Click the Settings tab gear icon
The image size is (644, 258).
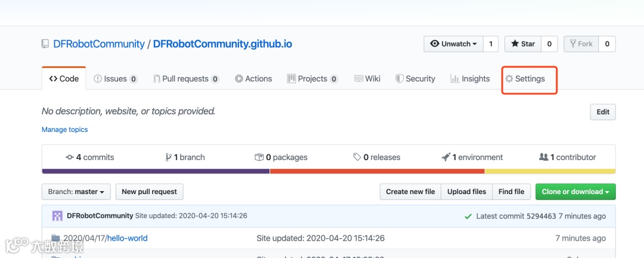pos(509,79)
